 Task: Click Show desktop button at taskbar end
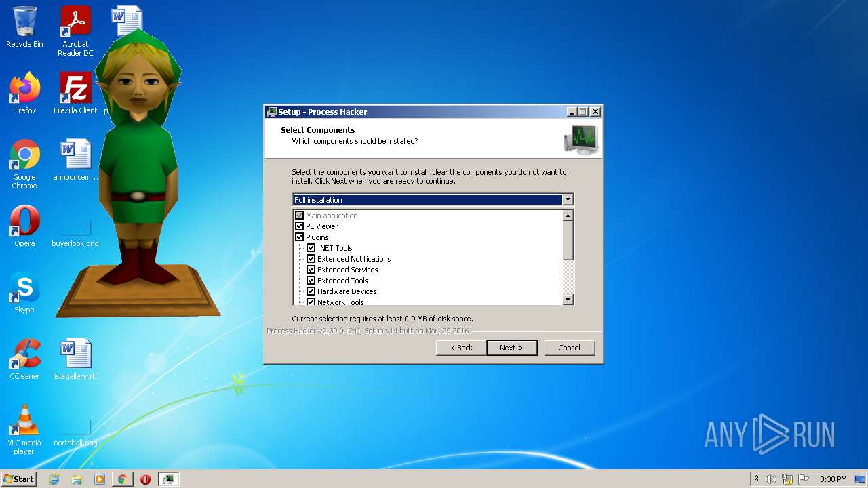pos(861,479)
